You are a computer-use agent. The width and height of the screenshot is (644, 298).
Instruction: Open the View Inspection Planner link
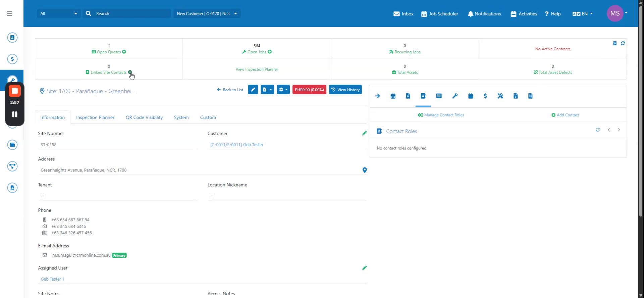click(257, 69)
